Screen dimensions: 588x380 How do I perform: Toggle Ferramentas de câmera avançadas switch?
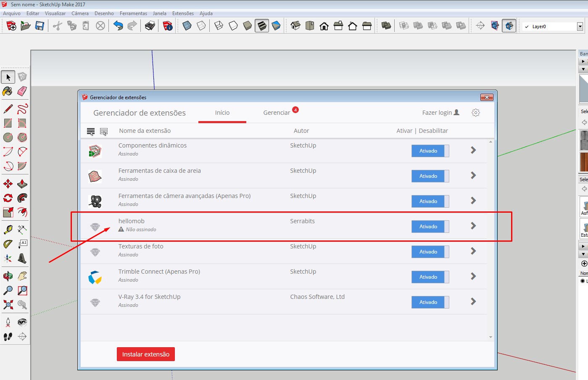coord(430,201)
